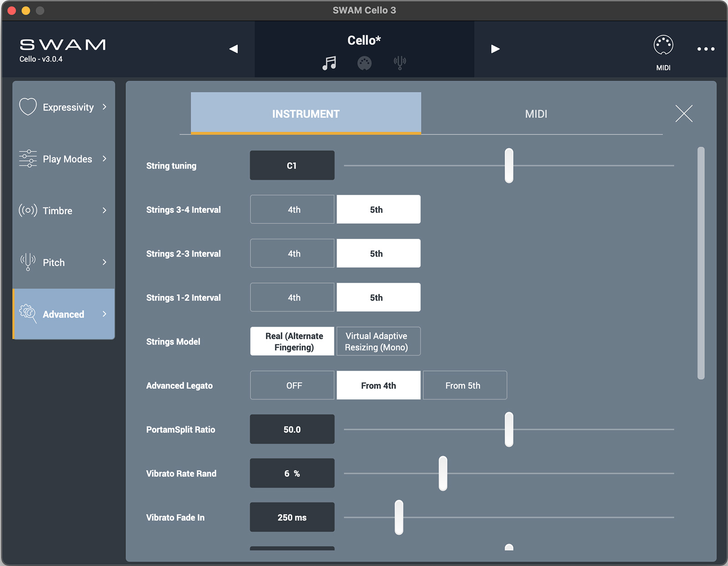Click the Expressivity heart icon
The height and width of the screenshot is (566, 728).
(28, 107)
